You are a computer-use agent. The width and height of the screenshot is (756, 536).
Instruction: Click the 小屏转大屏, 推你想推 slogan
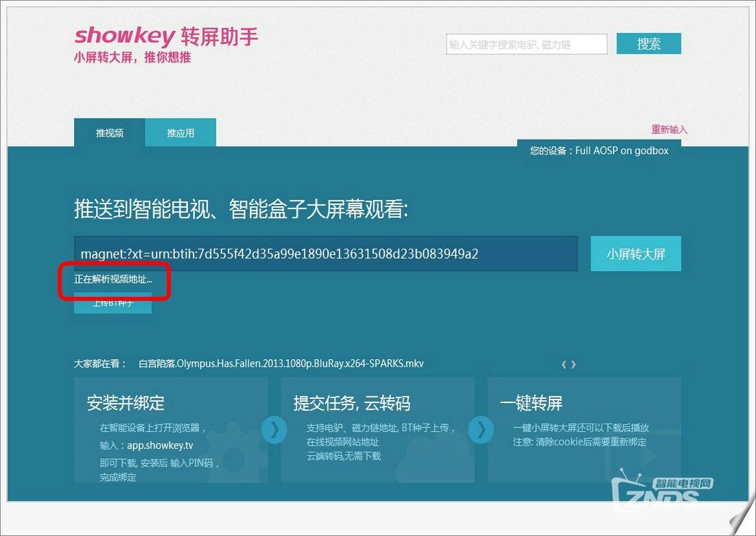[132, 58]
